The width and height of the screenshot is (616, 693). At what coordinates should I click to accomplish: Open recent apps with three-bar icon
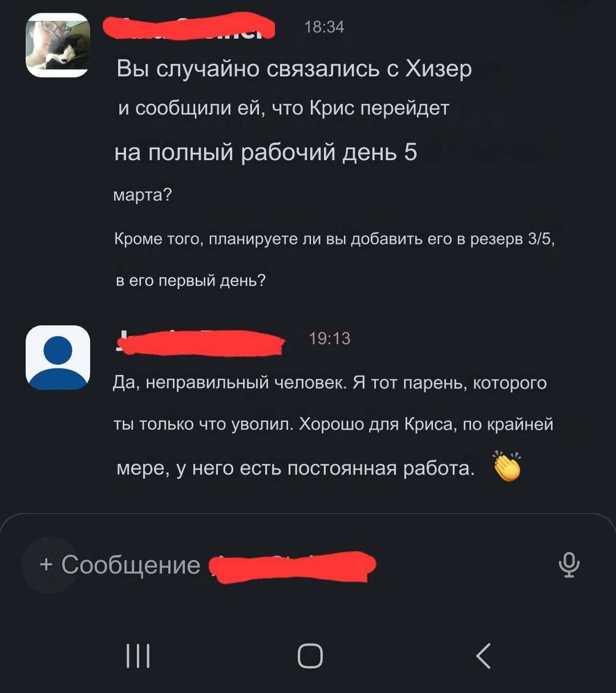coord(138,656)
